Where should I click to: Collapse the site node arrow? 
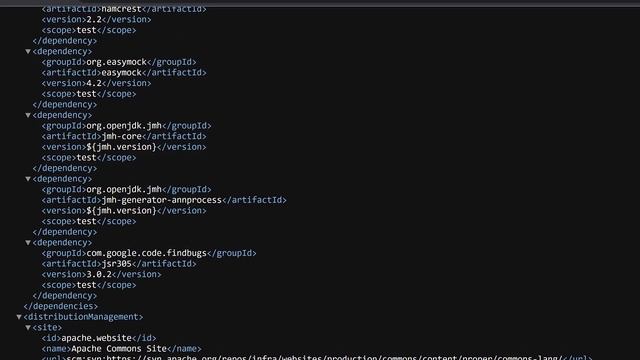pyautogui.click(x=28, y=327)
